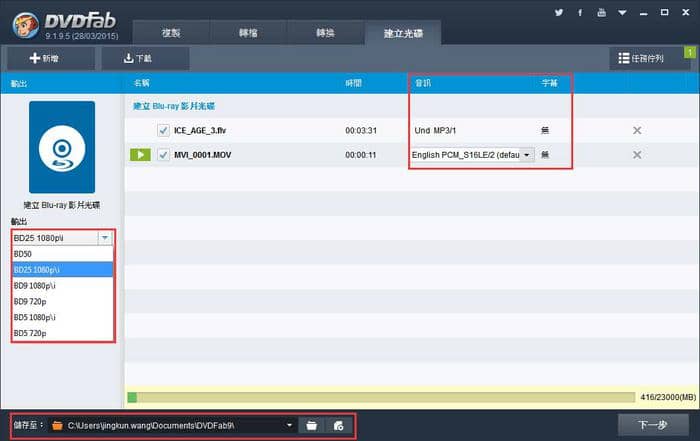Uncheck the ICE_AGE_3.flv checkbox
Screen dimensions: 700x441
coord(163,130)
